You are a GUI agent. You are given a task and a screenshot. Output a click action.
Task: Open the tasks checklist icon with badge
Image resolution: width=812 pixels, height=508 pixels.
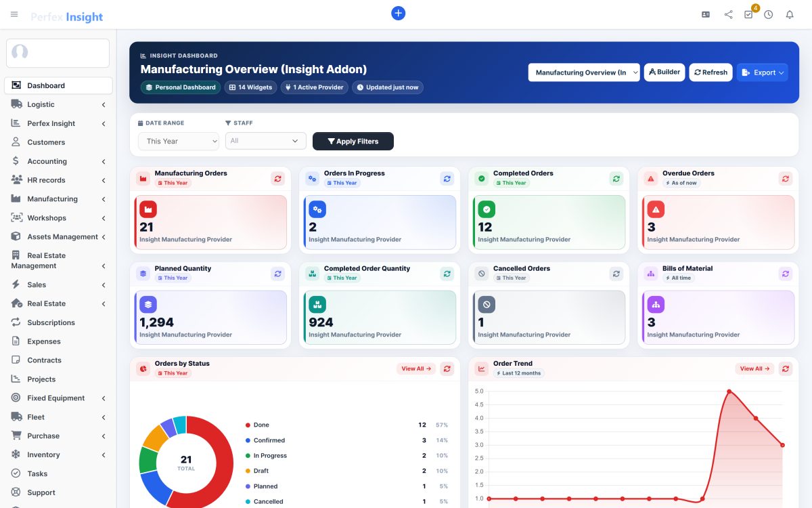(748, 14)
